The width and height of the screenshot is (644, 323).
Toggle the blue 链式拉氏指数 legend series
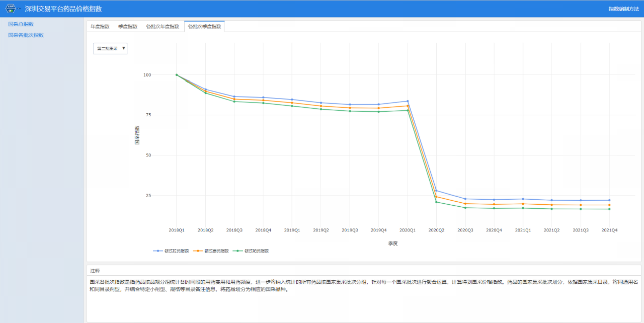(x=171, y=251)
